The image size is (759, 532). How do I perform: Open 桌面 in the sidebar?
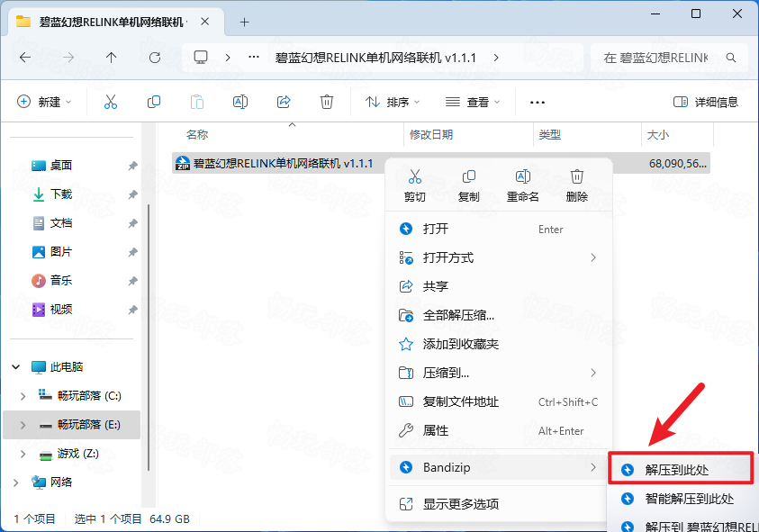[x=61, y=166]
